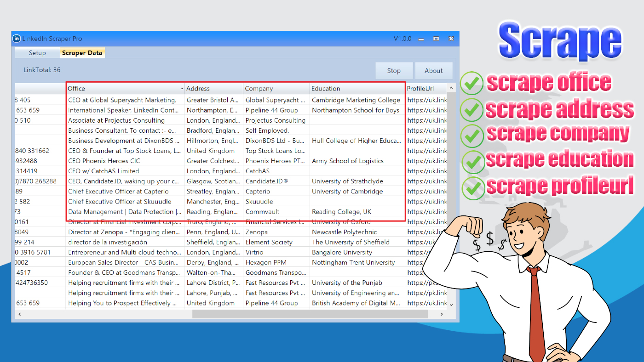Screen dimensions: 644x362
Task: Select the 'Army School of Logistics' cell
Action: 357,161
